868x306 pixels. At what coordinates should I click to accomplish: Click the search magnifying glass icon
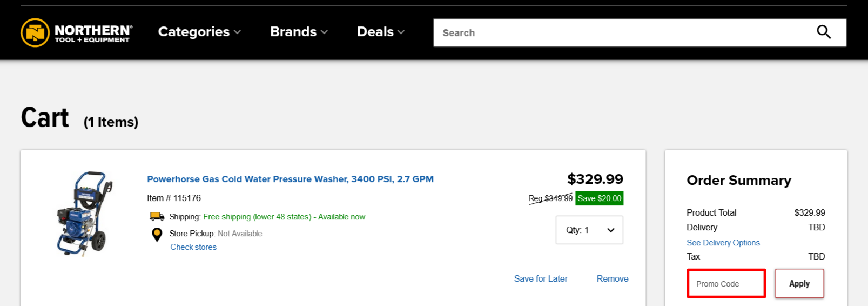click(823, 32)
